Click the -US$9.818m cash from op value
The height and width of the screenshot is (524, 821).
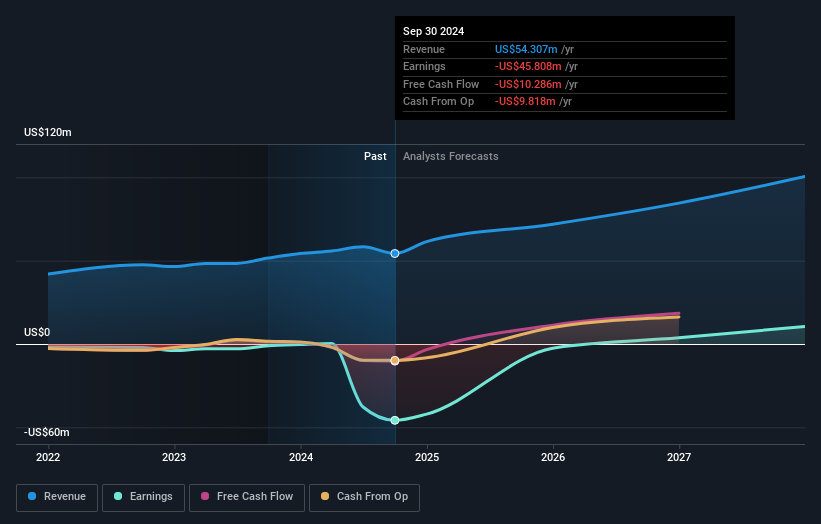(x=525, y=102)
